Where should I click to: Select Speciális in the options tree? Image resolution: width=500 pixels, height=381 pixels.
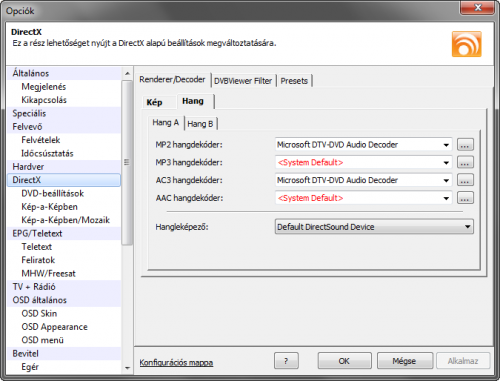[x=64, y=113]
